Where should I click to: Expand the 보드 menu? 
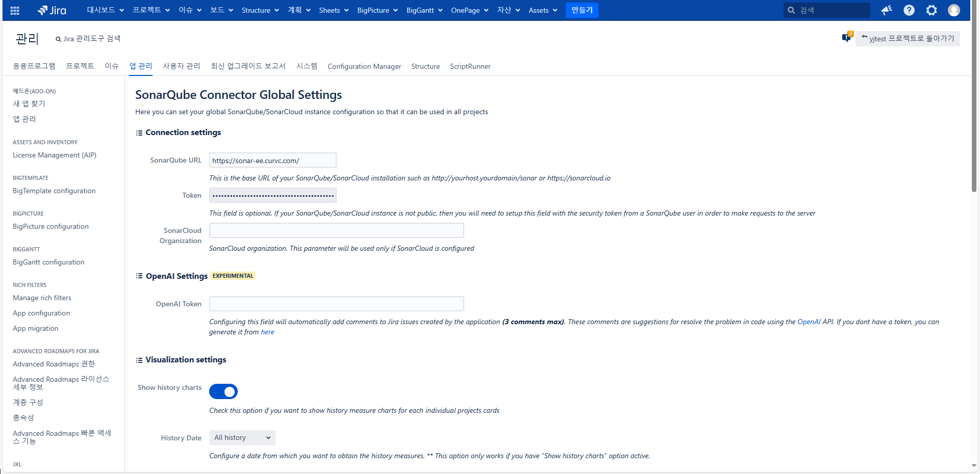(x=221, y=10)
